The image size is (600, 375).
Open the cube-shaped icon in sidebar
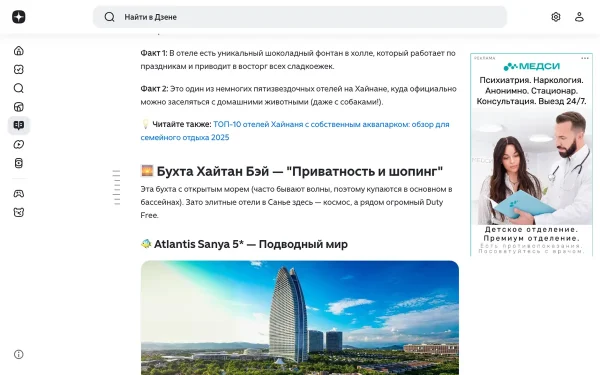pos(18,107)
